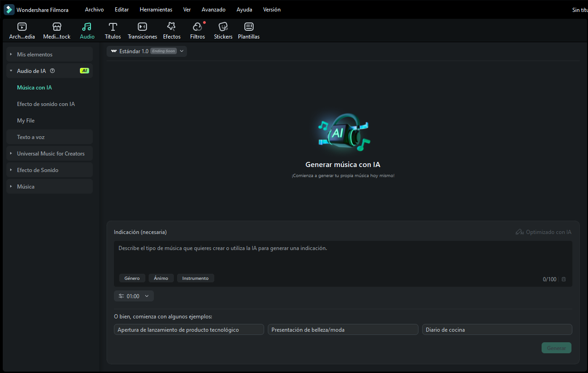
Task: Click the Generar música con IA heading
Action: click(x=343, y=165)
